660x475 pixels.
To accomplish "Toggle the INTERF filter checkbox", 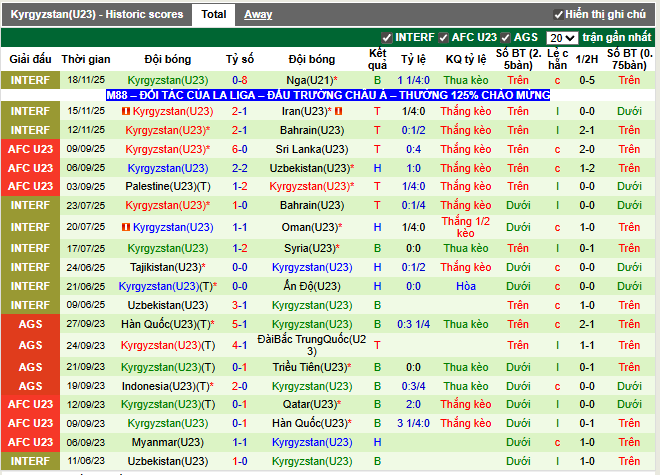I will 386,38.
